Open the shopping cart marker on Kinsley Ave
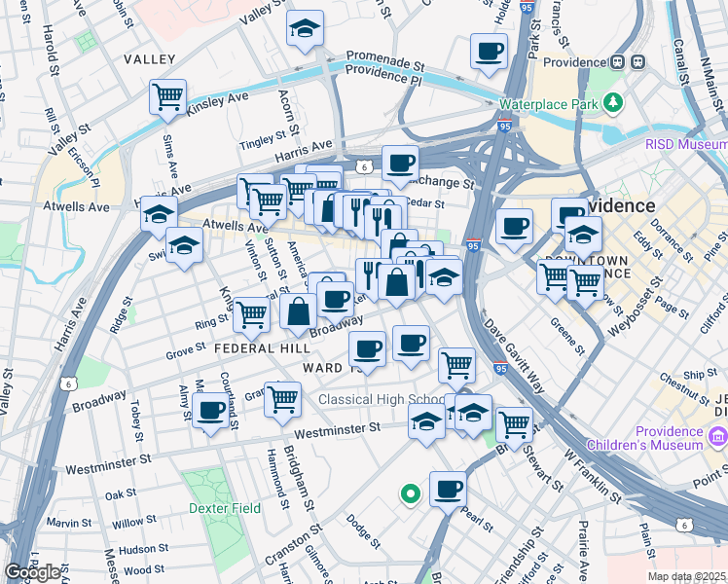The height and width of the screenshot is (584, 728). (167, 100)
